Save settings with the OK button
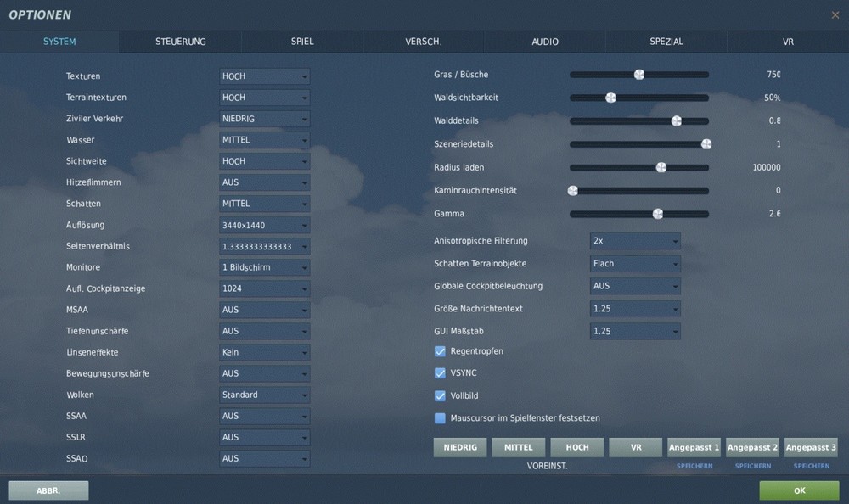The width and height of the screenshot is (849, 504). pos(797,490)
